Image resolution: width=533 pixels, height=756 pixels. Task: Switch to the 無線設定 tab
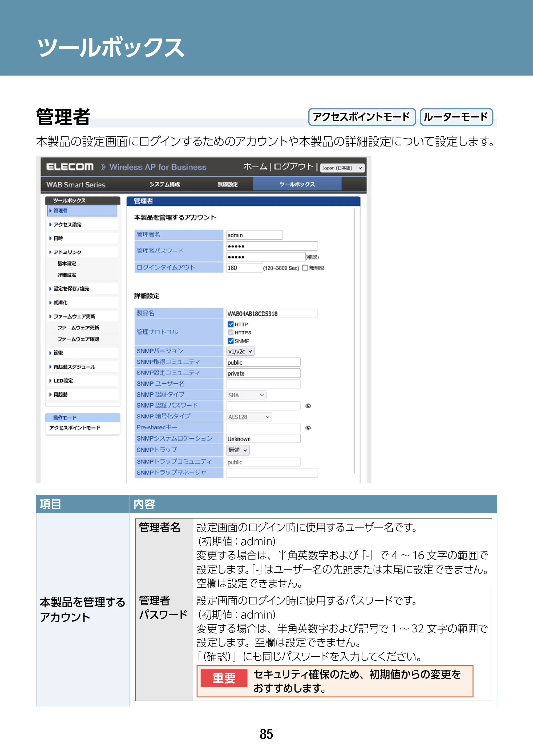[x=228, y=184]
